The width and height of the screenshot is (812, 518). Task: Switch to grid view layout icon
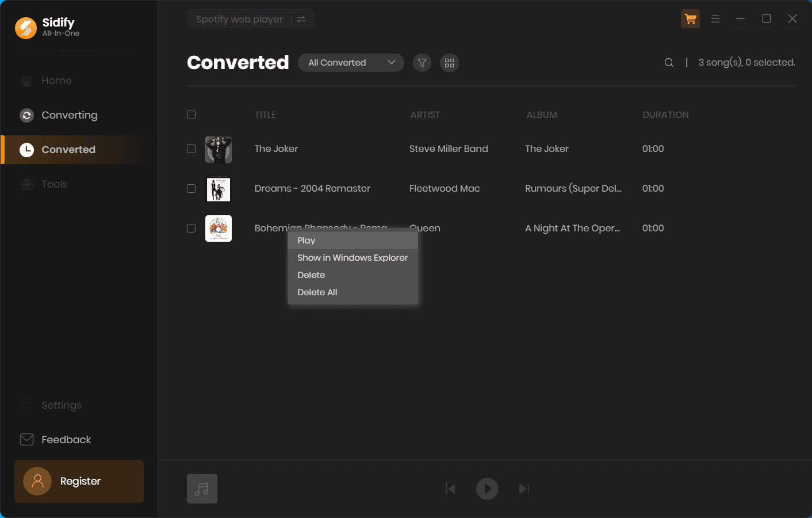tap(450, 63)
